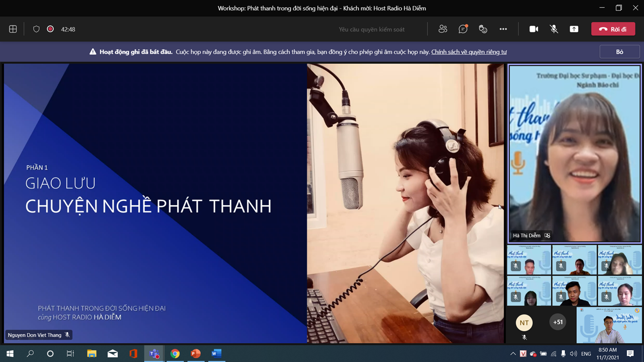
Task: Open Chính sách về quyền riêng tư link
Action: coord(469,52)
